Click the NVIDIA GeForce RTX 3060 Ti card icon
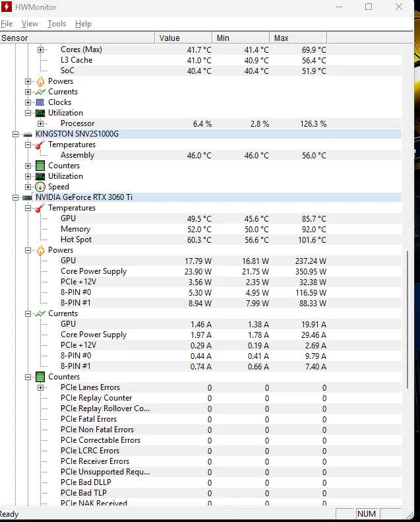 (x=27, y=197)
